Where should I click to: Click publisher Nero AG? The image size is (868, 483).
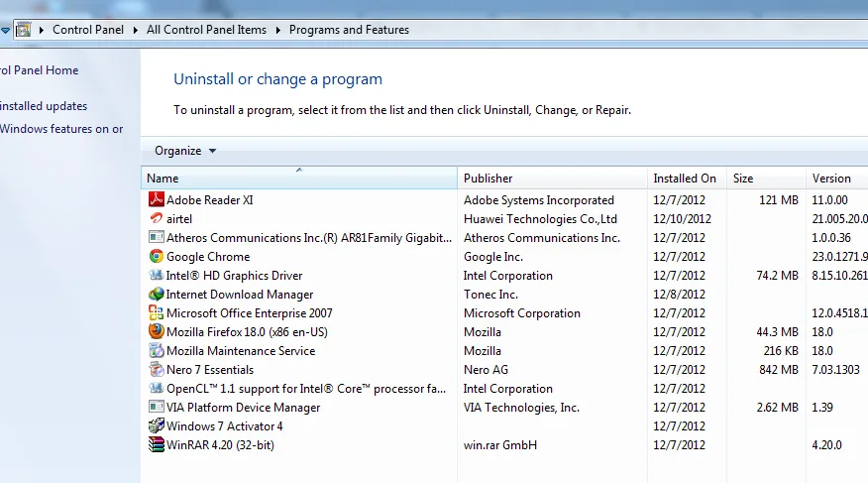click(486, 370)
